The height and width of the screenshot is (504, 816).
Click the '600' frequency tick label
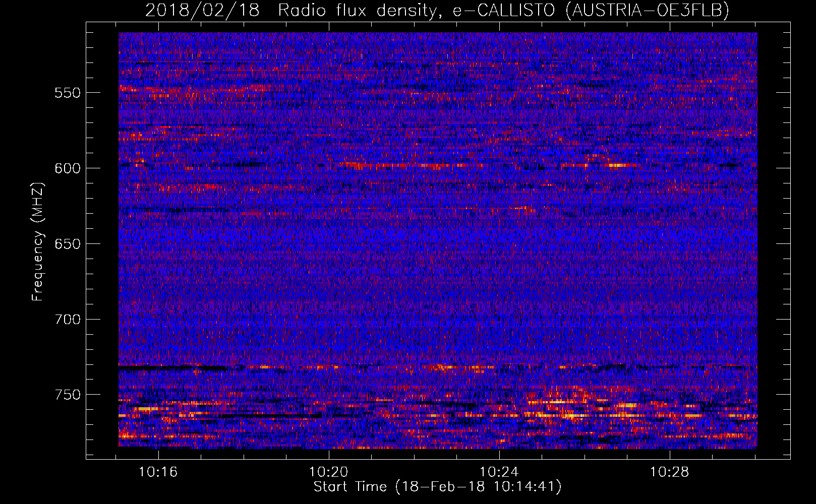tap(68, 168)
